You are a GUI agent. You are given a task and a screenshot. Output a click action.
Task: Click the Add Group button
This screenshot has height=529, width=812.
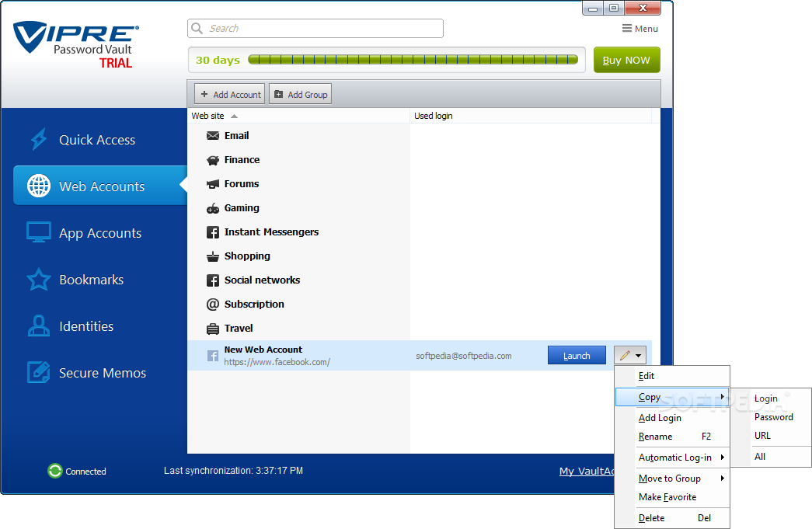(301, 94)
